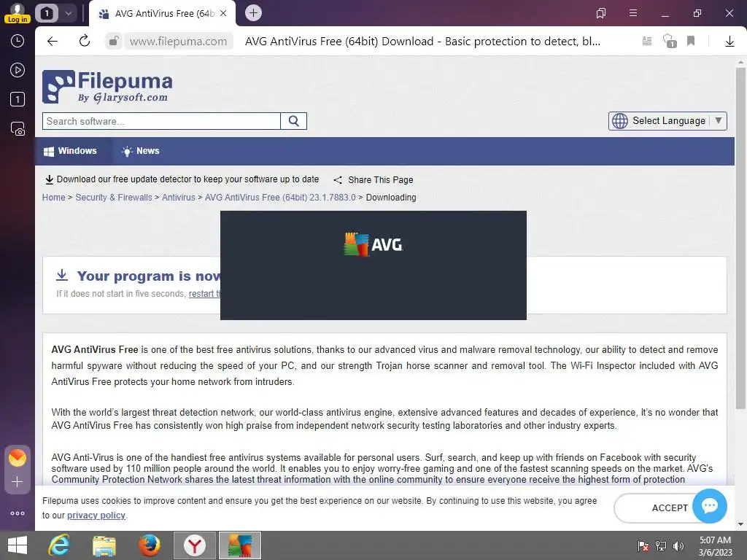747x560 pixels.
Task: Open History clock icon in the sidebar
Action: point(18,41)
